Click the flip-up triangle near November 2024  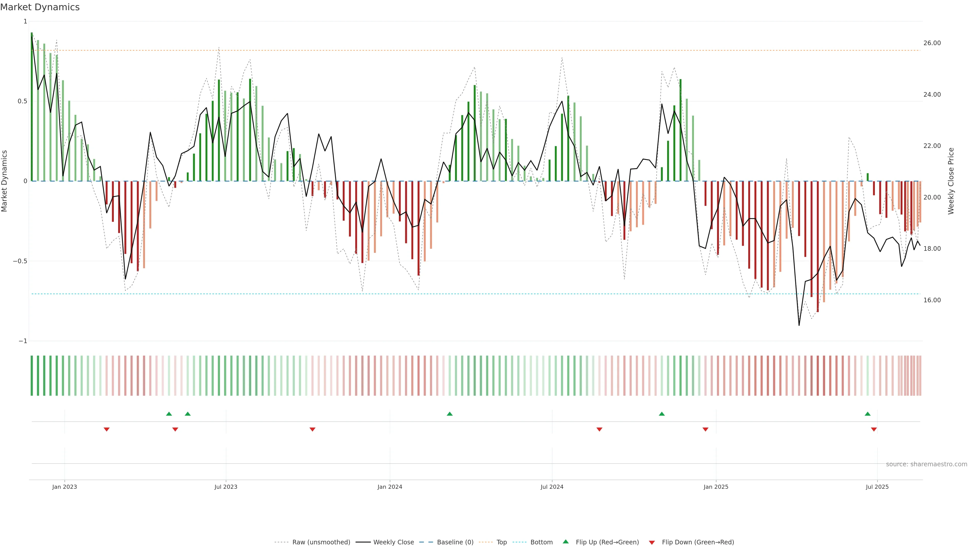(661, 414)
